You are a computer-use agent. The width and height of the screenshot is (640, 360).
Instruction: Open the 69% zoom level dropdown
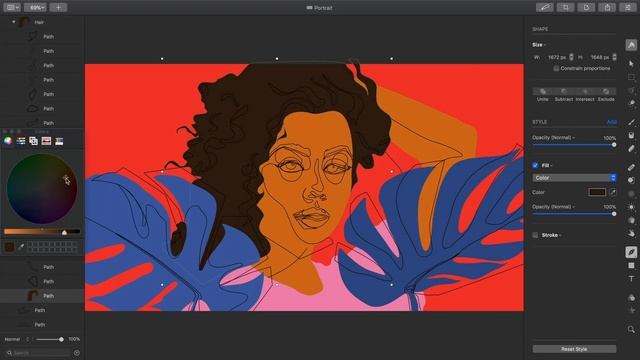pos(36,7)
